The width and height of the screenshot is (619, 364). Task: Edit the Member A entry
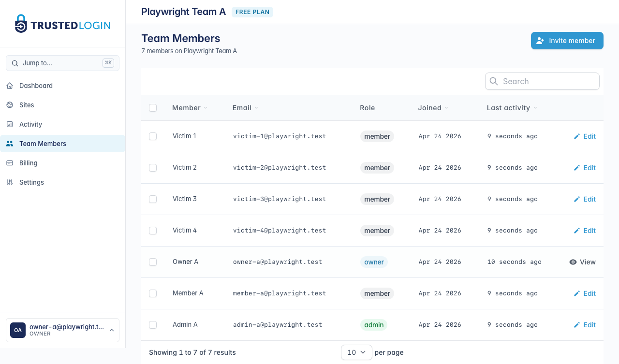click(585, 293)
